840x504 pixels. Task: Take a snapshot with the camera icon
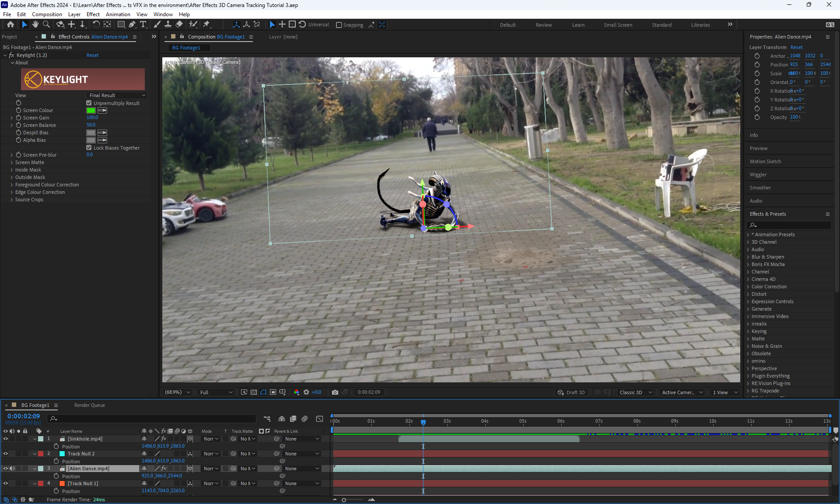pos(335,392)
